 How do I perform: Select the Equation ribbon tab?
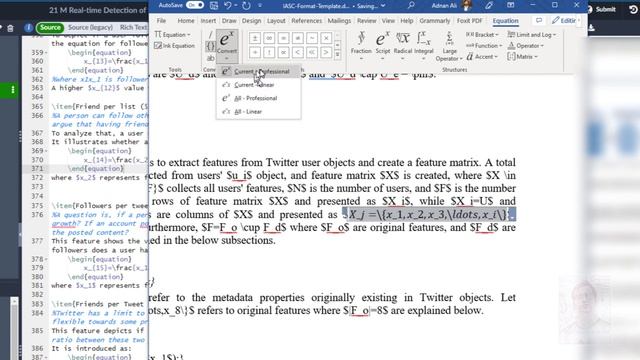click(x=505, y=20)
